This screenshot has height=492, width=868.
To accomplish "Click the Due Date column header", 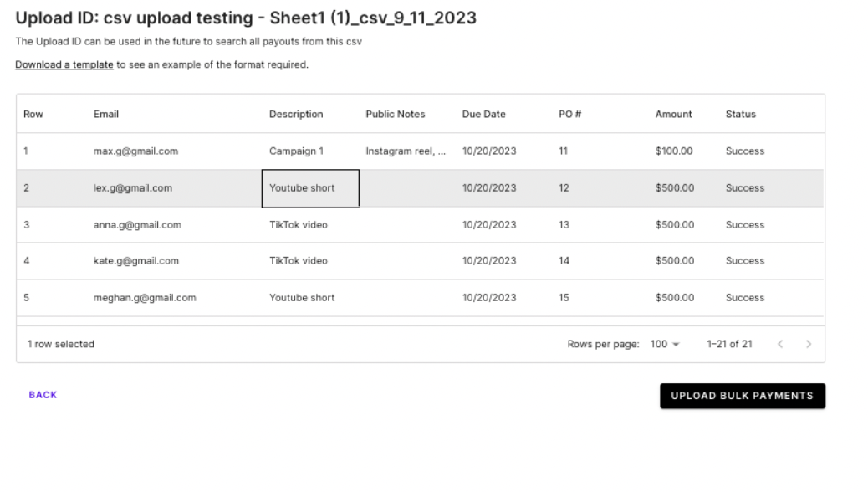I will pos(483,115).
